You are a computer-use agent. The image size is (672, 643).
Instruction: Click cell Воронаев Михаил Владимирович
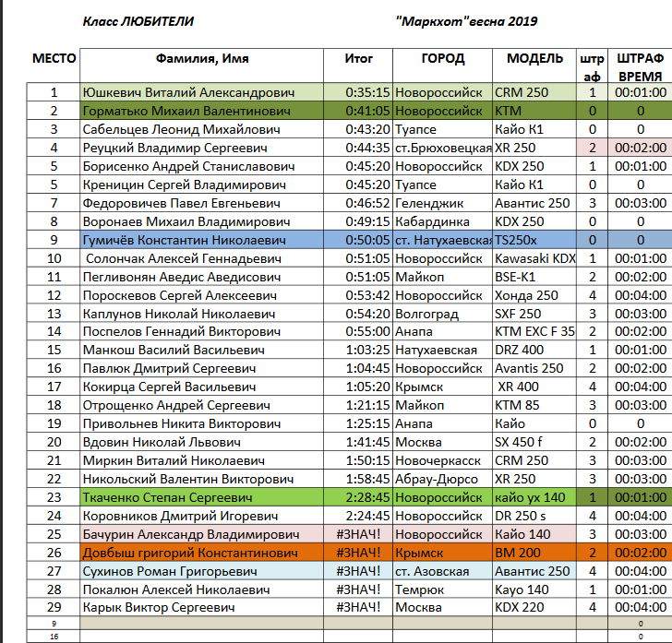pos(202,221)
